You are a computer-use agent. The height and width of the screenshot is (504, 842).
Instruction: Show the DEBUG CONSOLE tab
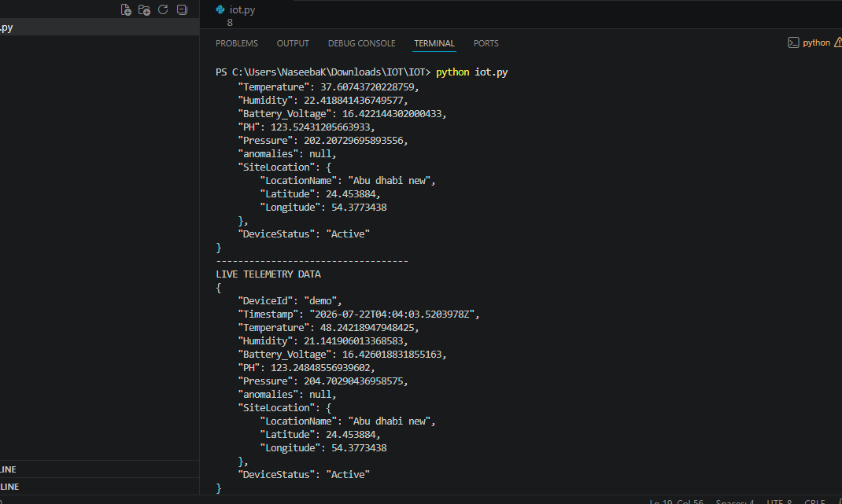point(361,43)
